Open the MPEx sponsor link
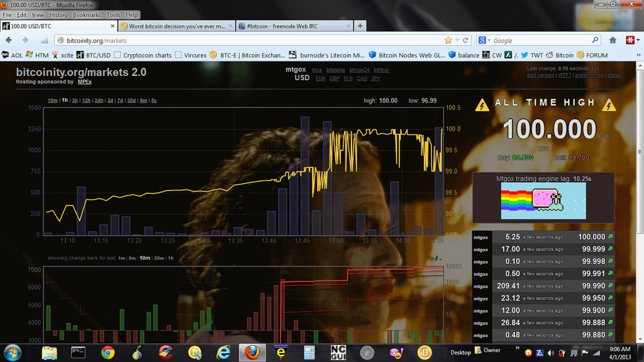Viewport: 644px width, 362px height. [85, 82]
